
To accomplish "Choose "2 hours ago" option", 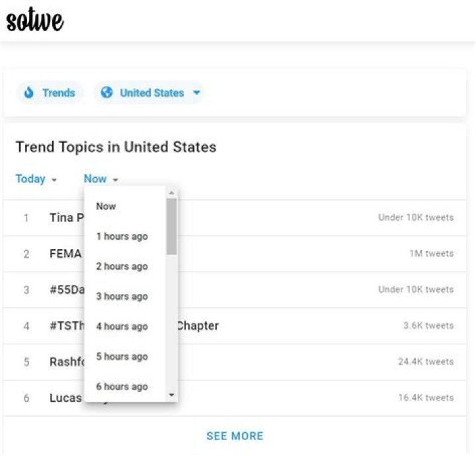I will pyautogui.click(x=122, y=266).
